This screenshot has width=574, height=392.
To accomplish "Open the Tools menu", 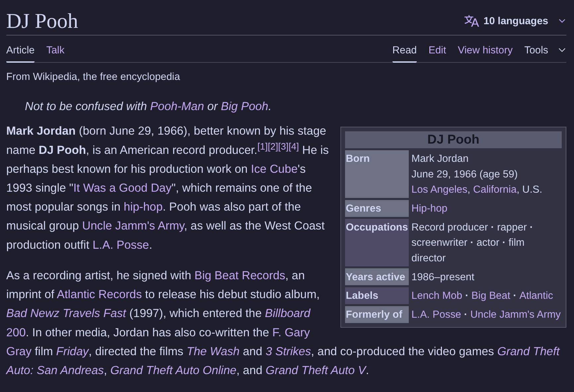I will click(536, 50).
